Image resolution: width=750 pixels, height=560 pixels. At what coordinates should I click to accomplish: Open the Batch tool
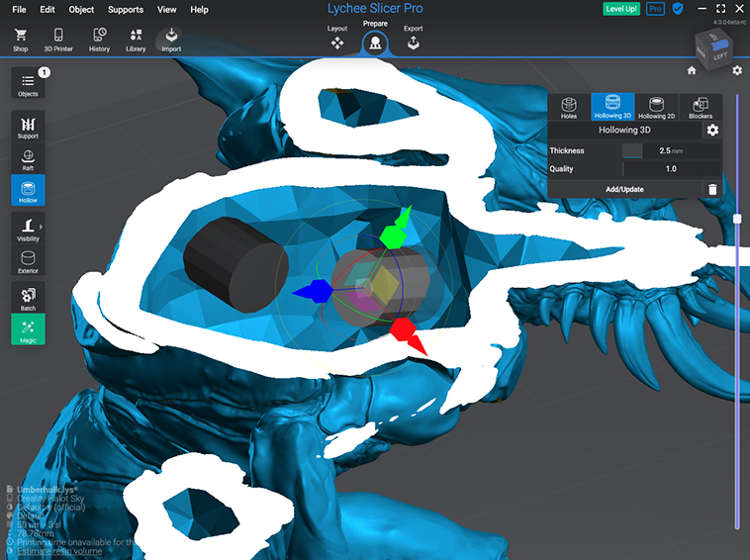coord(28,298)
